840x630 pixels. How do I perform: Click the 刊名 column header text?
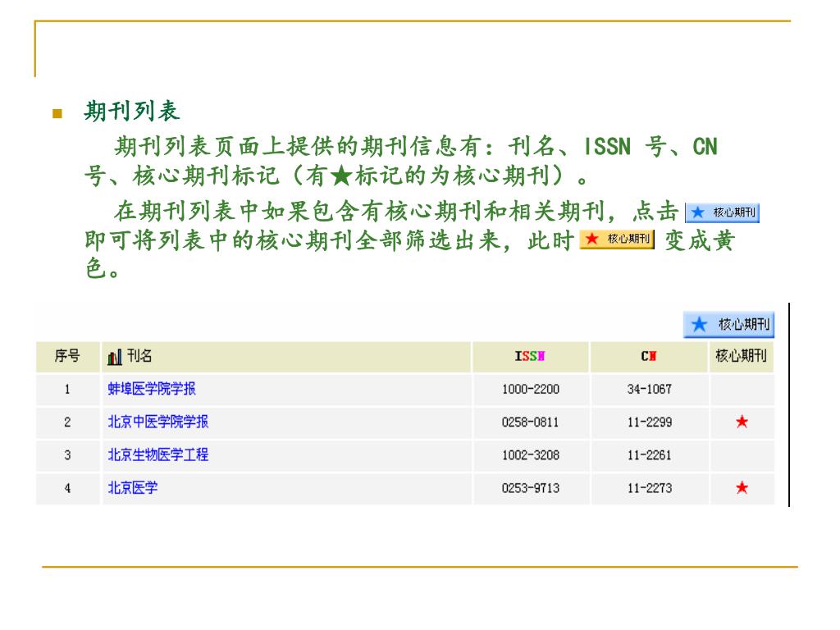click(x=139, y=356)
